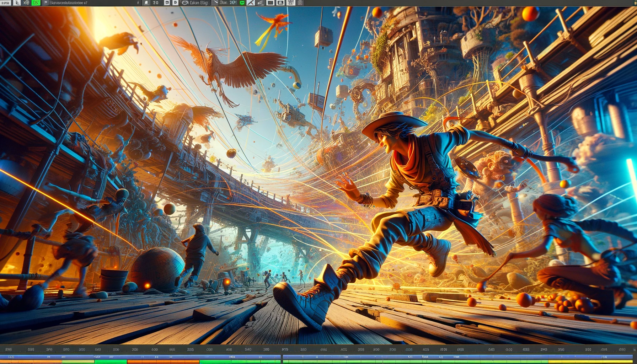
Task: Toggle the boxed D icon in the toolbar
Action: [x=175, y=2]
